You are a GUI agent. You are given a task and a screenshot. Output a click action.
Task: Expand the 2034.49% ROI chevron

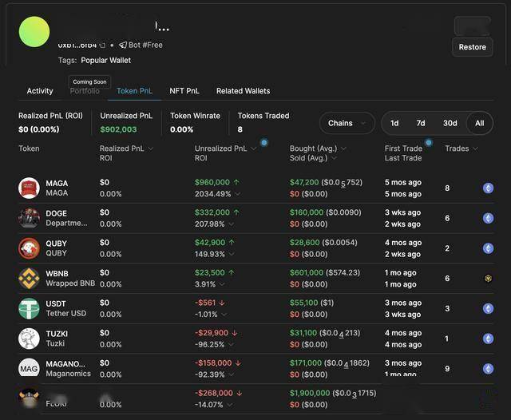pyautogui.click(x=238, y=194)
